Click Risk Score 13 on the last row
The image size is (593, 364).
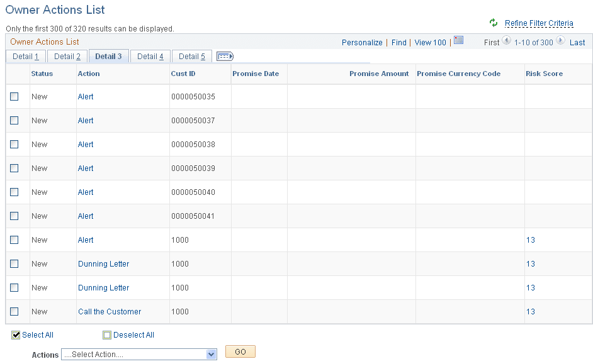[x=531, y=311]
